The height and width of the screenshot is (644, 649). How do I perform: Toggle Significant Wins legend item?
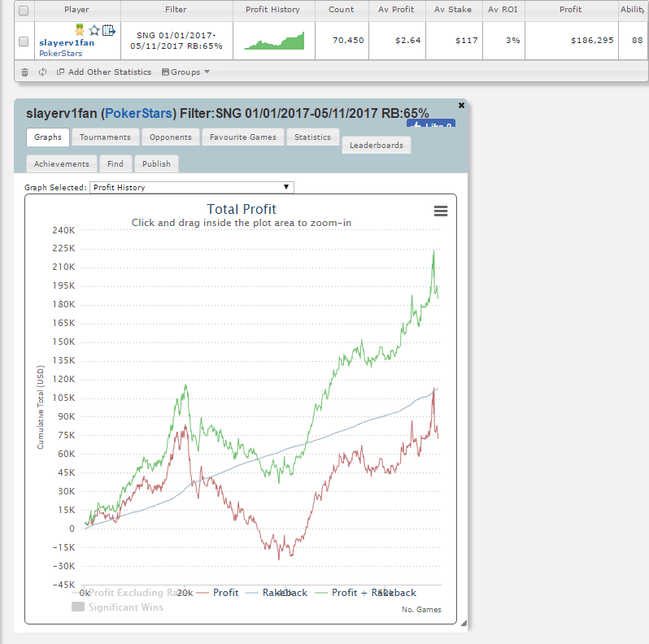click(x=117, y=607)
